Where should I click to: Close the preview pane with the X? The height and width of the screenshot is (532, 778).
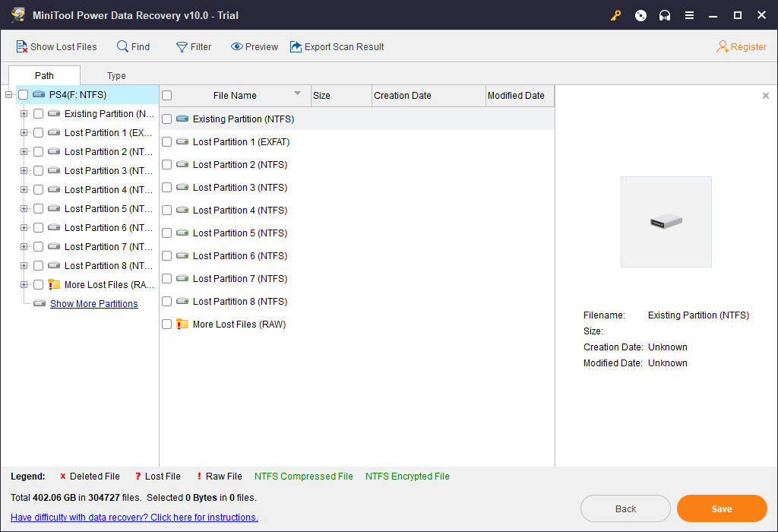tap(766, 95)
